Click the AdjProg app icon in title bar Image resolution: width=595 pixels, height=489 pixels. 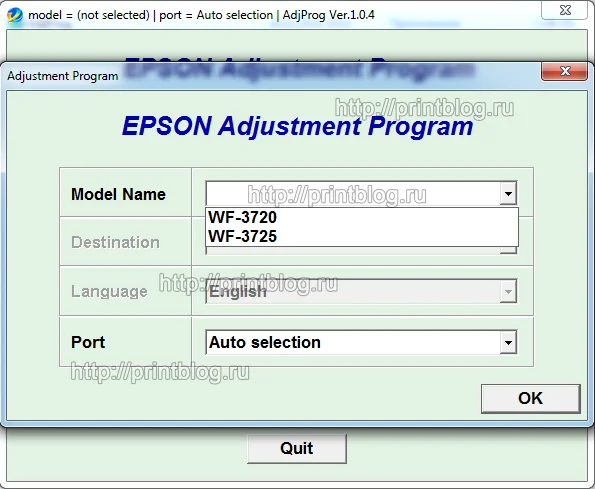click(14, 15)
